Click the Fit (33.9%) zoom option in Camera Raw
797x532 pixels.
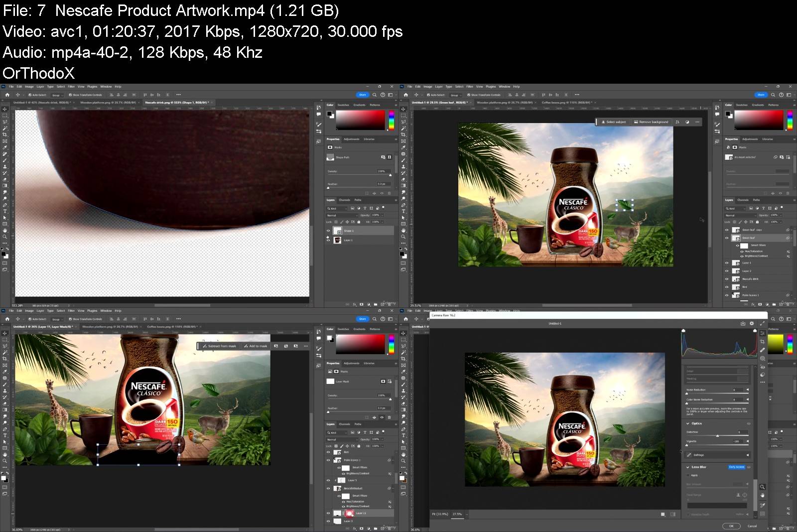pyautogui.click(x=439, y=514)
